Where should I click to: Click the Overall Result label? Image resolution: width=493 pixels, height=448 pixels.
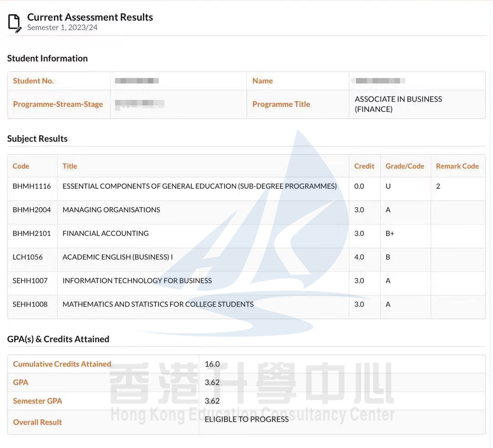(37, 422)
